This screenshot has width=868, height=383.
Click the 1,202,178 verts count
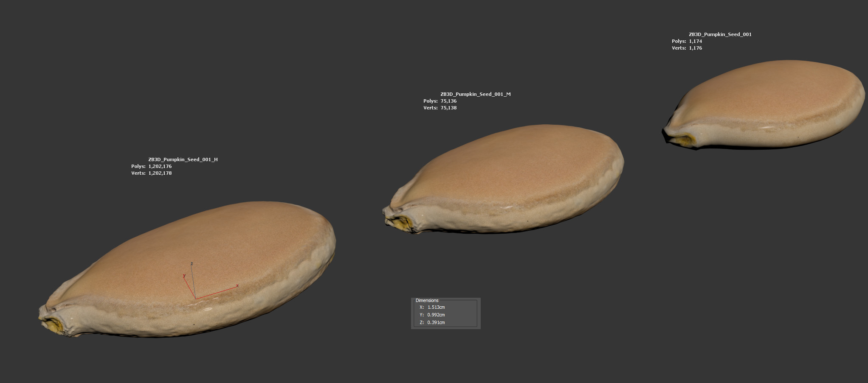click(x=160, y=173)
